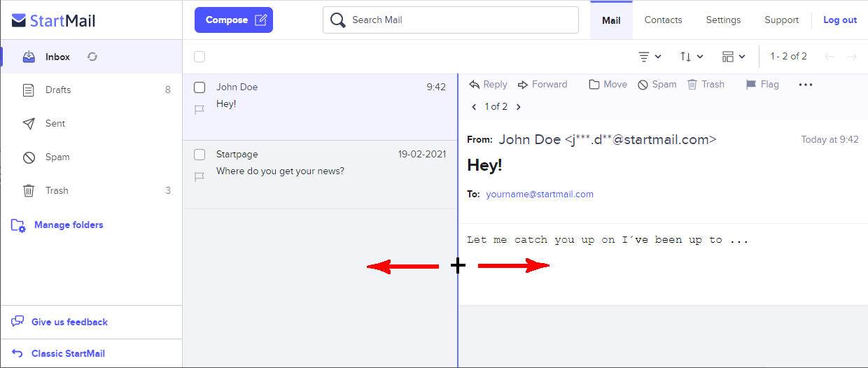This screenshot has height=368, width=868.
Task: Click Forward in message toolbar
Action: click(542, 85)
